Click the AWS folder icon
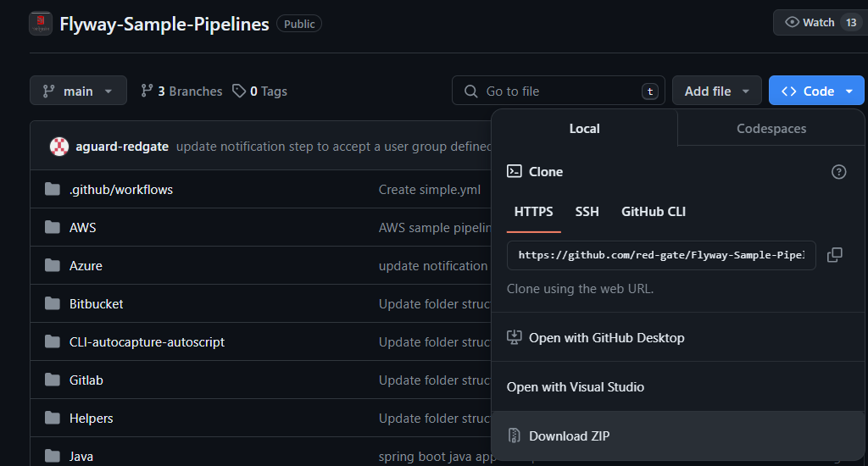This screenshot has height=466, width=868. pyautogui.click(x=52, y=227)
